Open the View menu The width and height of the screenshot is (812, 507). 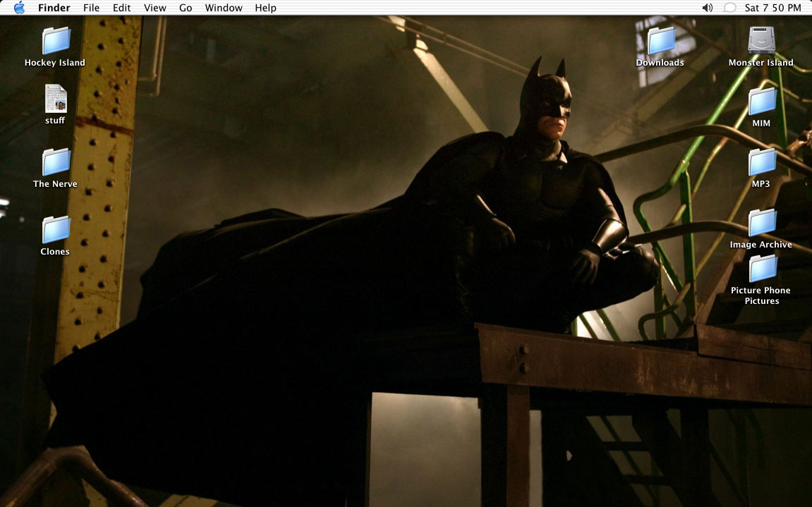[x=154, y=8]
